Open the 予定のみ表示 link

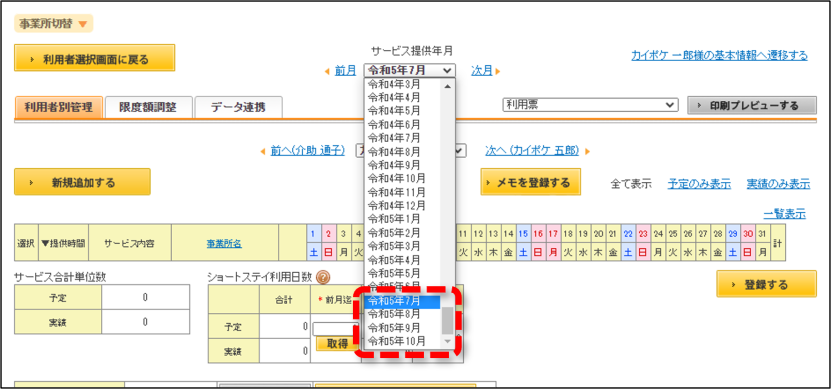click(699, 184)
